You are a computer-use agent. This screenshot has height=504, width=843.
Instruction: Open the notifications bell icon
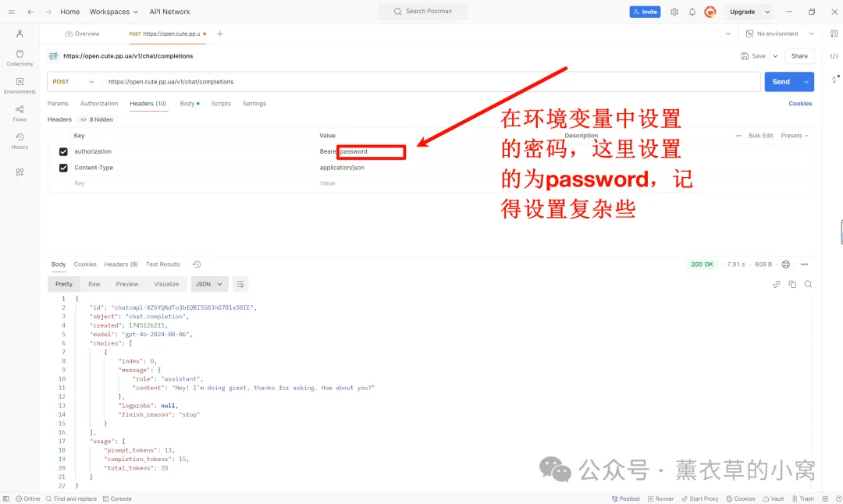tap(692, 12)
